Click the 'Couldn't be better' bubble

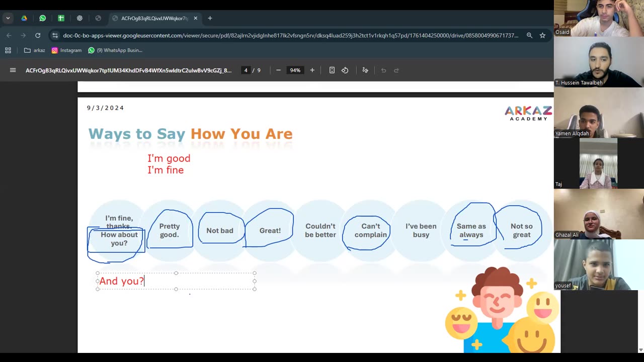320,230
